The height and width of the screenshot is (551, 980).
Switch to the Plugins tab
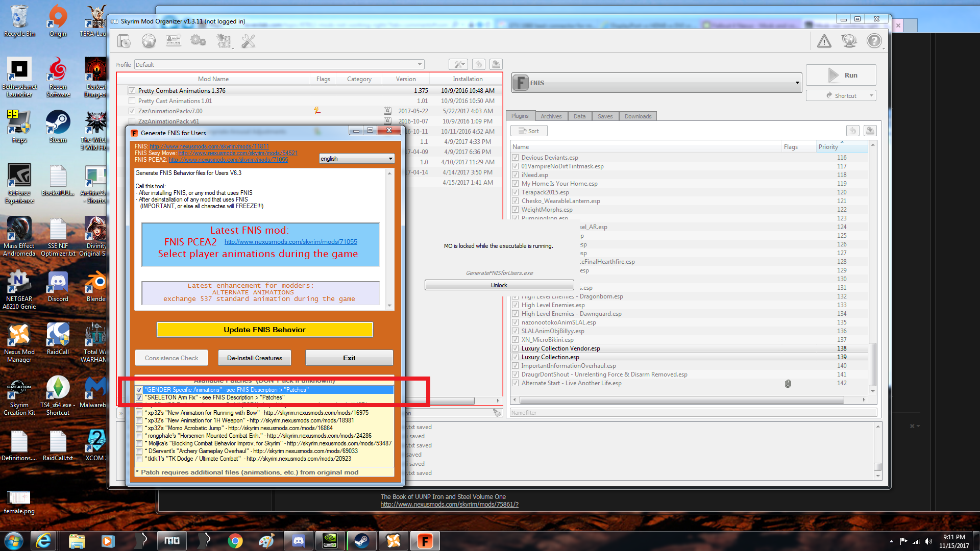pyautogui.click(x=520, y=116)
